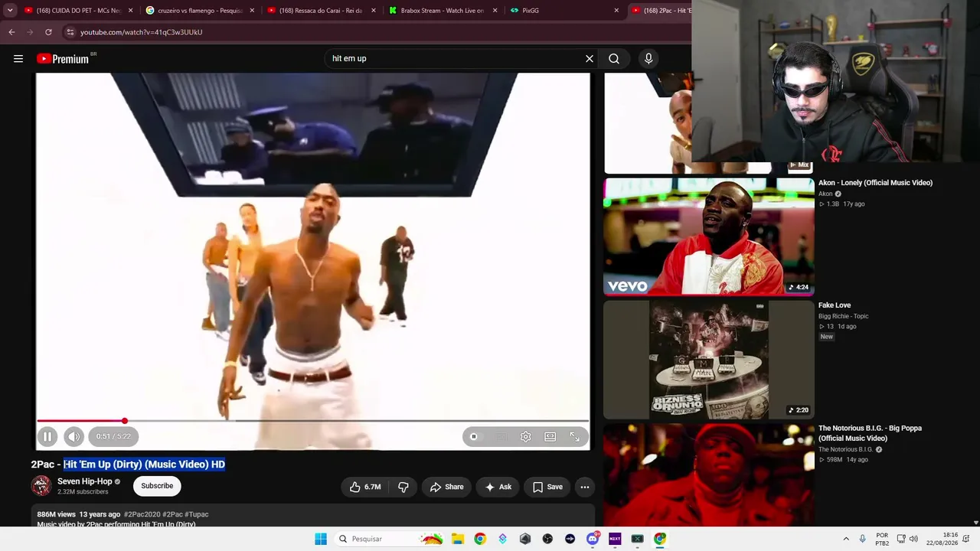This screenshot has width=980, height=551.
Task: Click the search magnifier button
Action: [x=614, y=59]
